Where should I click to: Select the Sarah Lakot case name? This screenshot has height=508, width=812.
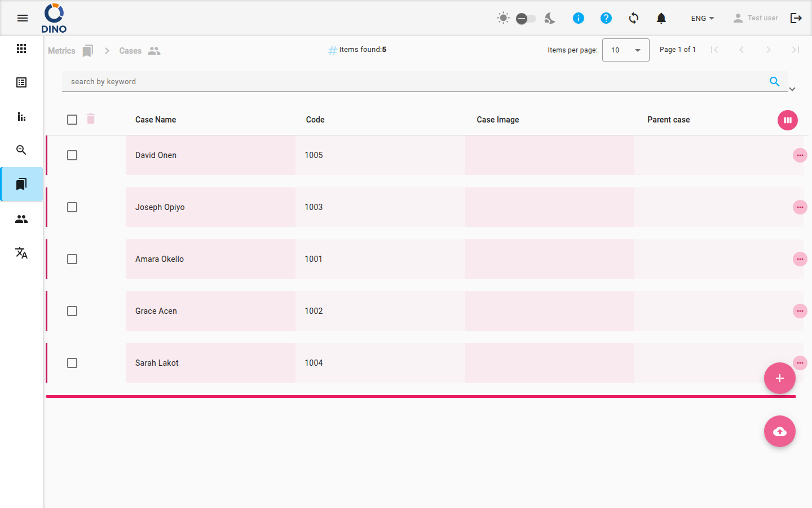[157, 363]
